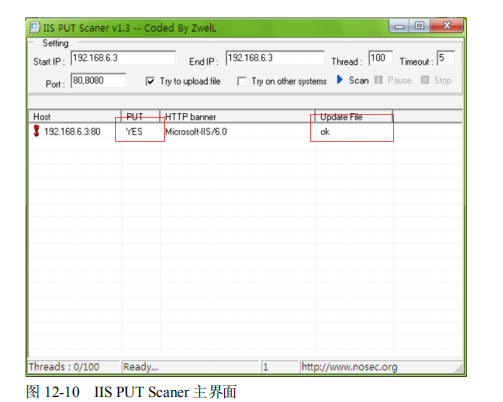Click the Timeout value field

coord(446,58)
